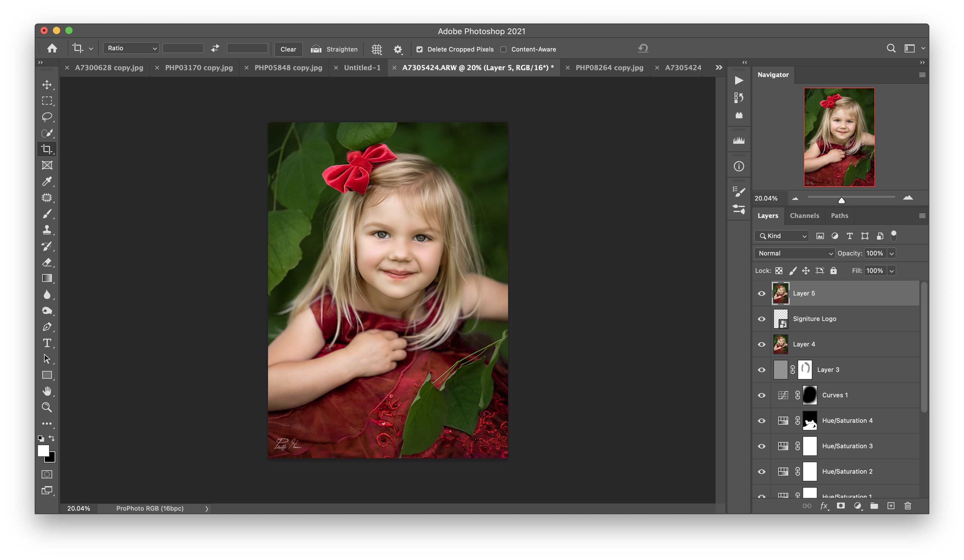Click the Straighten button

(334, 49)
